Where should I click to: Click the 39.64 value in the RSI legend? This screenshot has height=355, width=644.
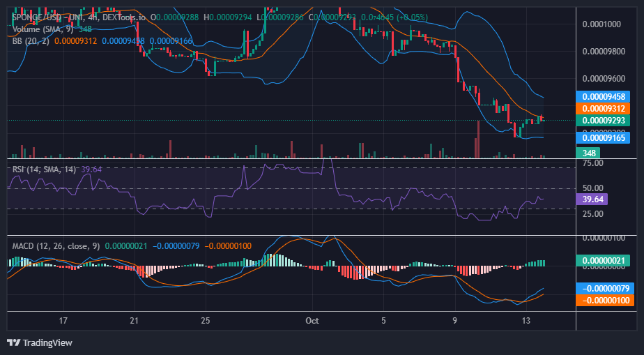click(91, 169)
